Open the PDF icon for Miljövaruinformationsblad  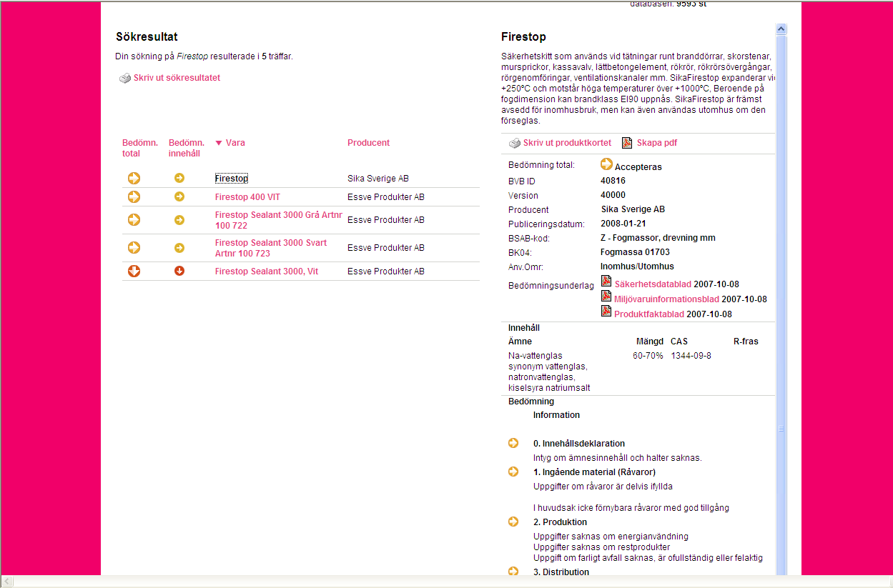click(x=606, y=297)
